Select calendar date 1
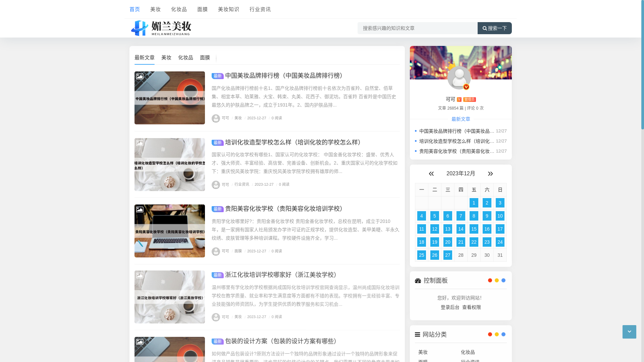This screenshot has height=362, width=644. 474,203
